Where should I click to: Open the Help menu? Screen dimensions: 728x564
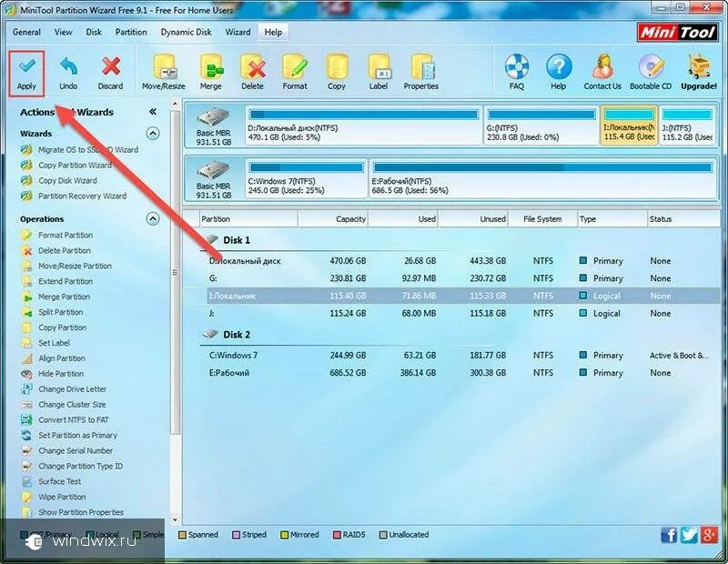coord(273,32)
